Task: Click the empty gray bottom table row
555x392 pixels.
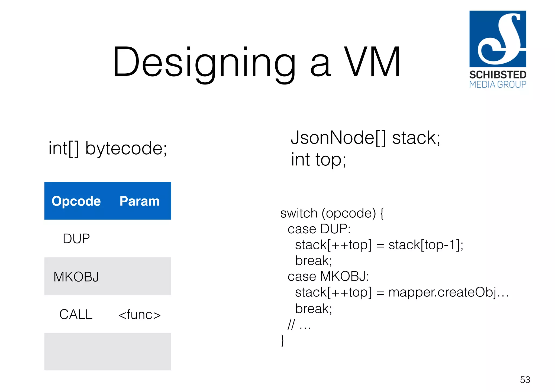Action: [x=108, y=351]
